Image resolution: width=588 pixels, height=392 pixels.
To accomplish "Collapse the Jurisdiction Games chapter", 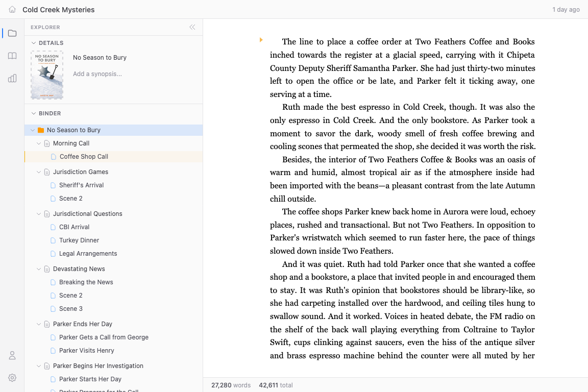I will (x=38, y=172).
